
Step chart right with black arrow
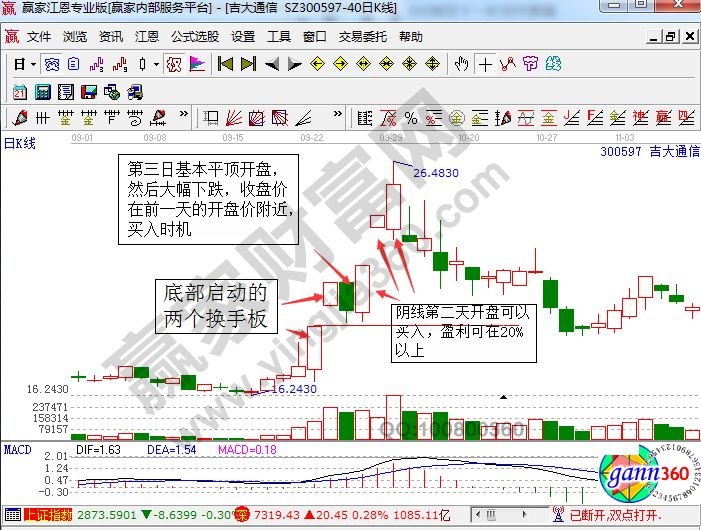coord(295,64)
